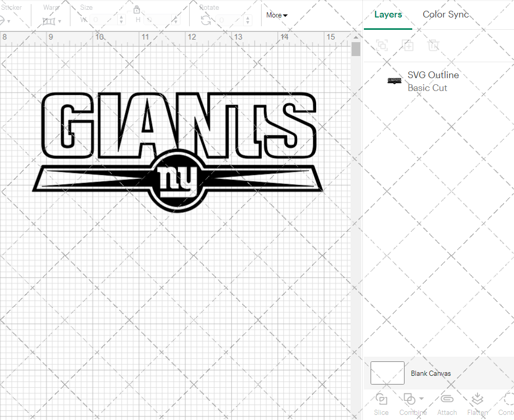Click the vertical scrollbar thumb
The image size is (514, 420).
356,49
